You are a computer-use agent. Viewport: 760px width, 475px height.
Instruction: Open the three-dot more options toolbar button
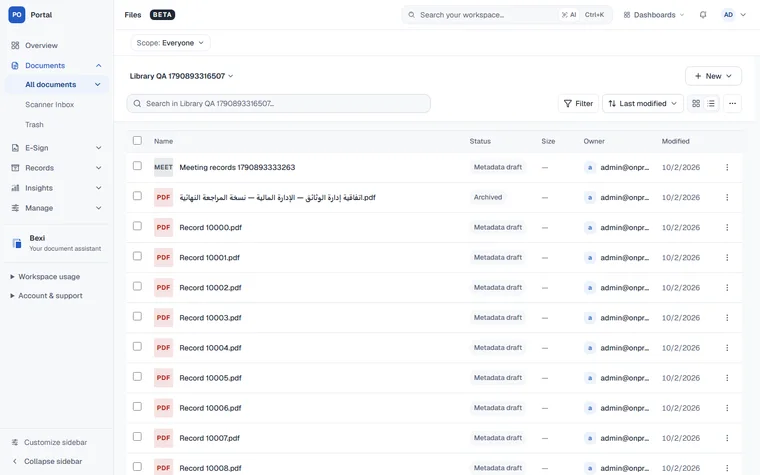click(732, 103)
